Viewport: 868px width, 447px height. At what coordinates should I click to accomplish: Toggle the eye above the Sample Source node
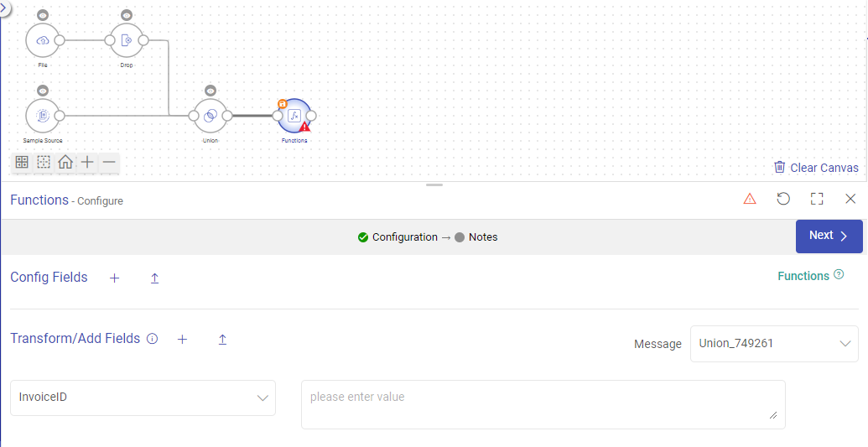pyautogui.click(x=43, y=91)
